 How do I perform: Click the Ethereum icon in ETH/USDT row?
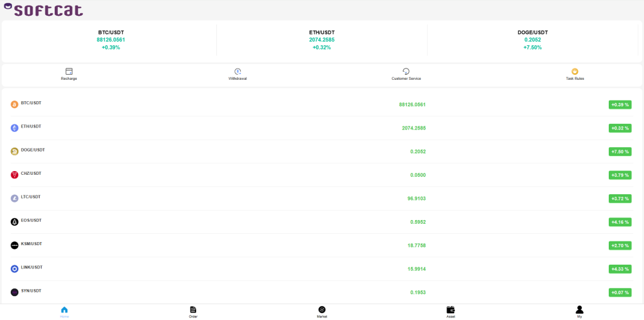14,128
